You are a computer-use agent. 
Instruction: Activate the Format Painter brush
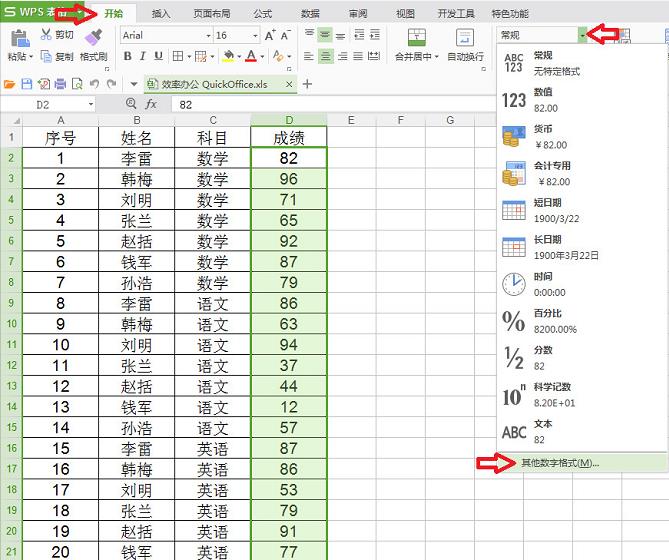(x=93, y=38)
